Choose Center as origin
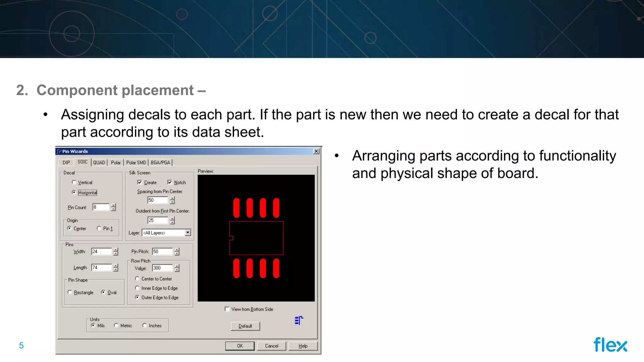Image resolution: width=644 pixels, height=362 pixels. click(76, 228)
